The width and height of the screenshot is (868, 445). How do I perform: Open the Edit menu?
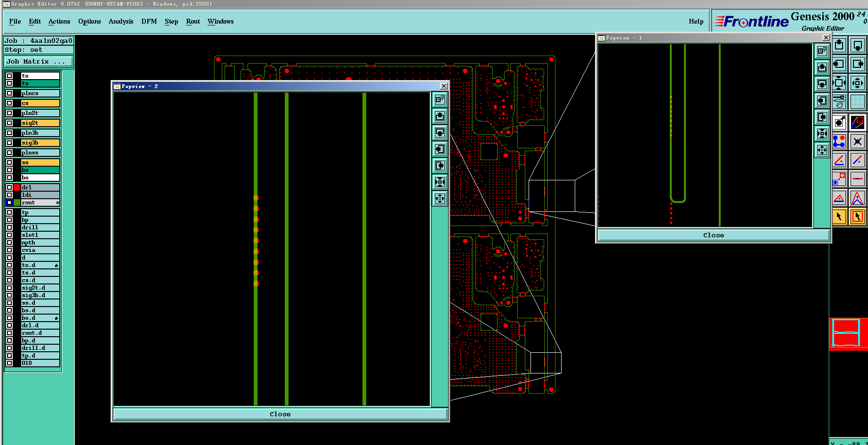coord(35,21)
